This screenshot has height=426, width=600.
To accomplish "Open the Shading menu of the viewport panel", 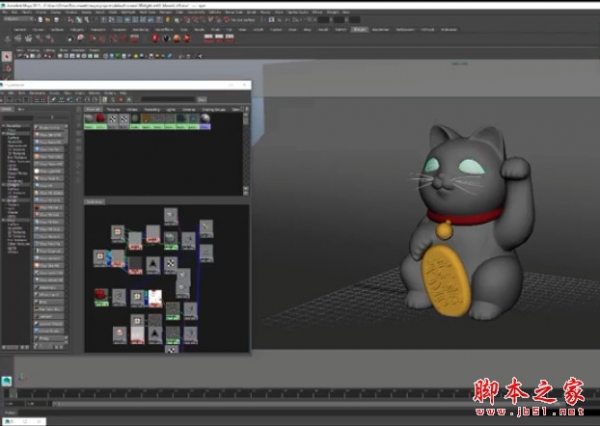I will click(x=33, y=50).
